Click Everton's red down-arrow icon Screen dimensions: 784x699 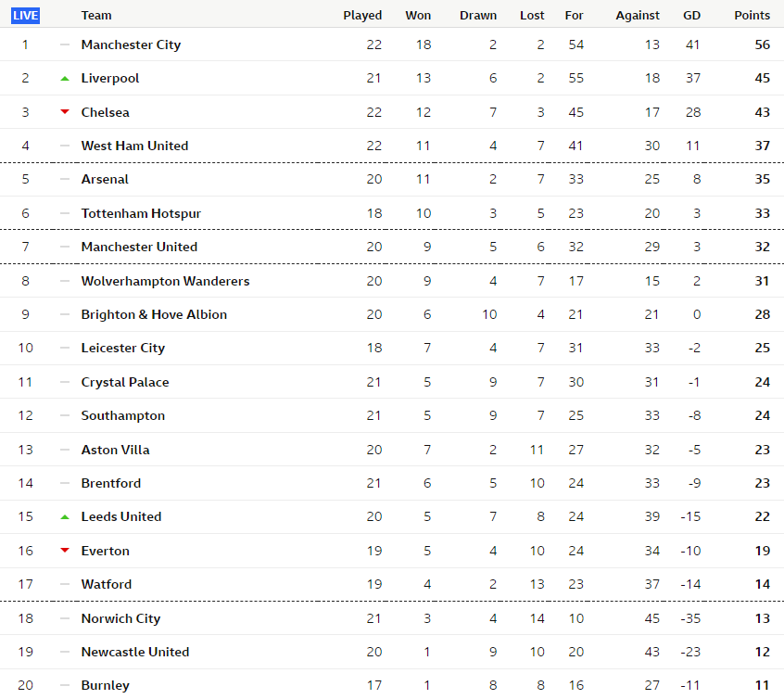click(x=65, y=551)
